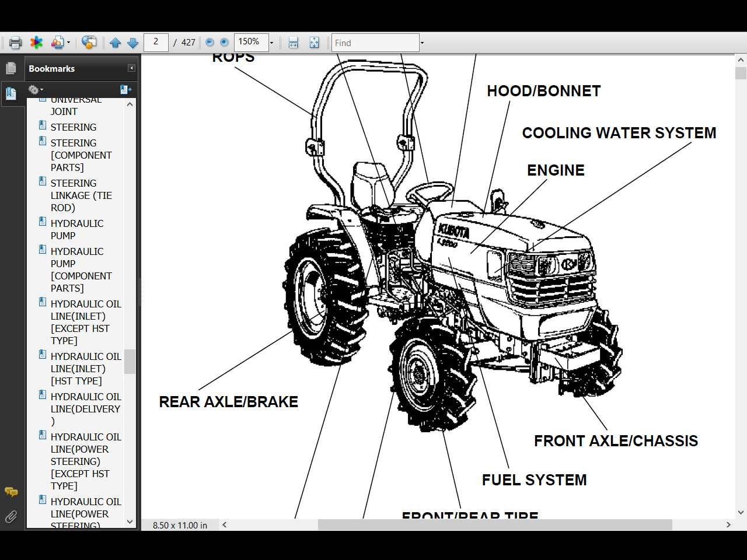Zoom out with the minus icon
Screen dimensions: 747x560
point(209,42)
